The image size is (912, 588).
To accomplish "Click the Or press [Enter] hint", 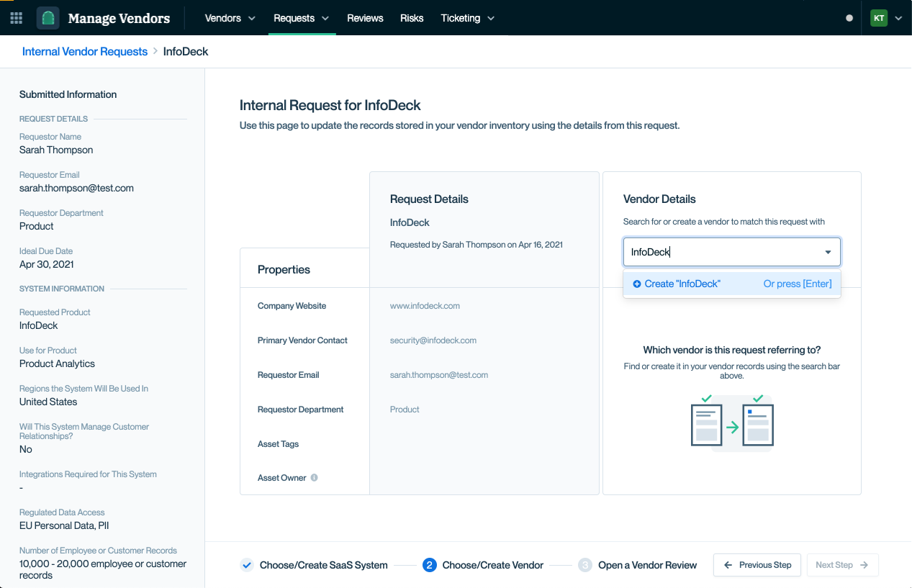I will pyautogui.click(x=798, y=284).
